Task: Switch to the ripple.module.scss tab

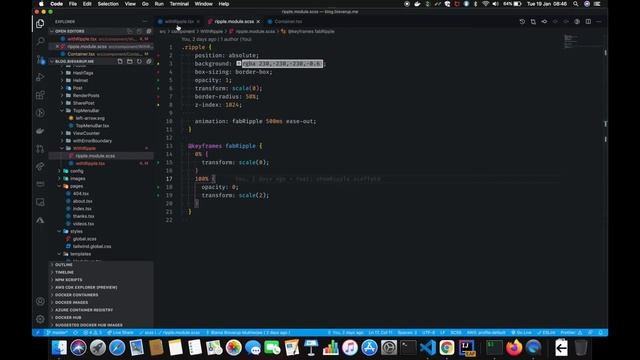Action: (234, 22)
